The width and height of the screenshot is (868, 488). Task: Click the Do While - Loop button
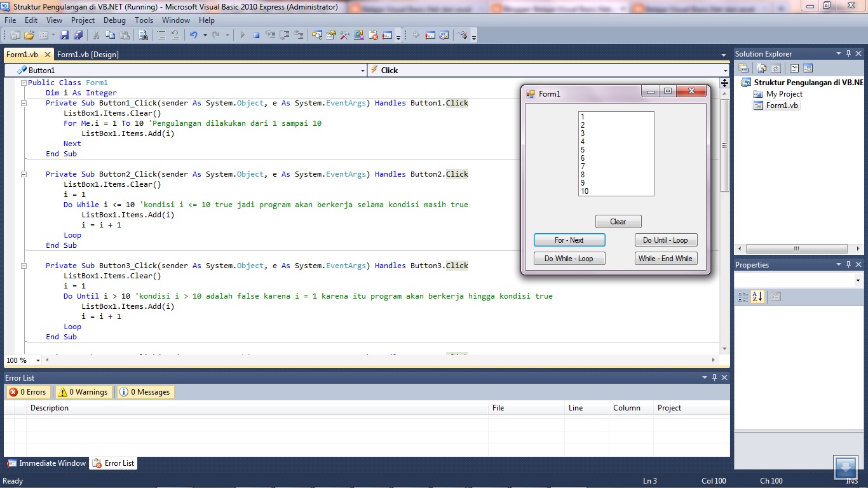(569, 259)
